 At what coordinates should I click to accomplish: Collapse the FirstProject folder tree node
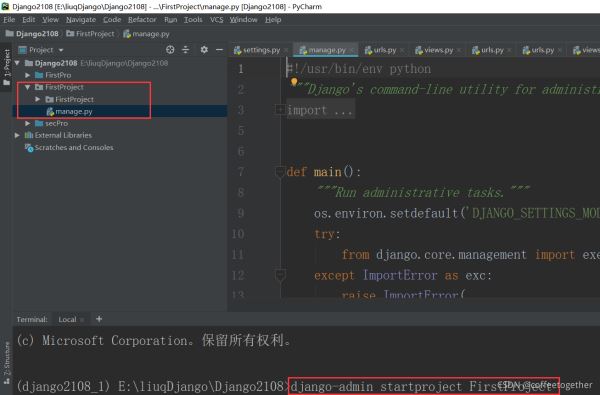coord(27,87)
